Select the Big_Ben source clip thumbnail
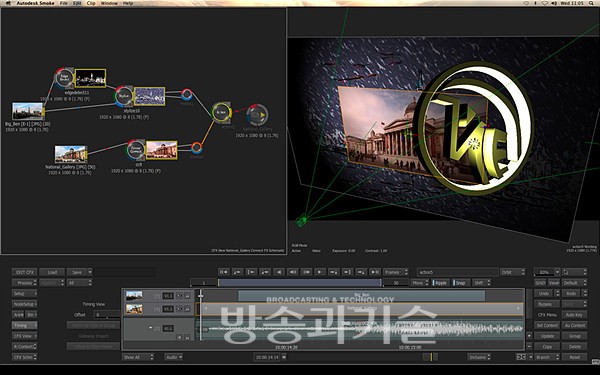The image size is (600, 375). click(x=28, y=111)
